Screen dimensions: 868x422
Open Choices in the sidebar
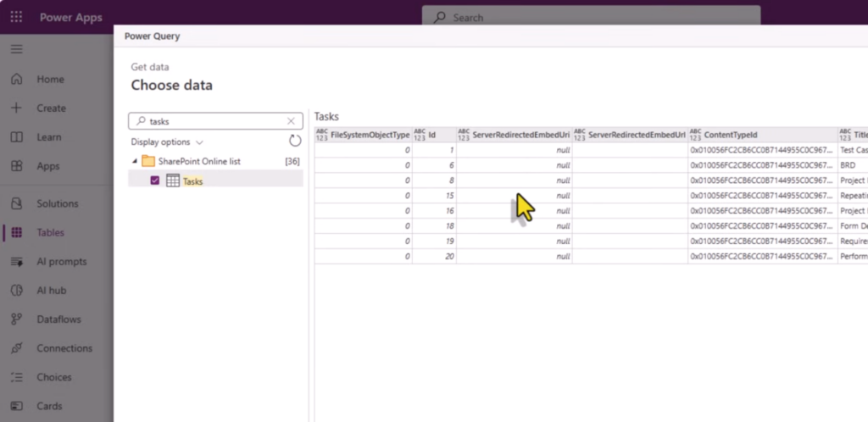pos(53,377)
